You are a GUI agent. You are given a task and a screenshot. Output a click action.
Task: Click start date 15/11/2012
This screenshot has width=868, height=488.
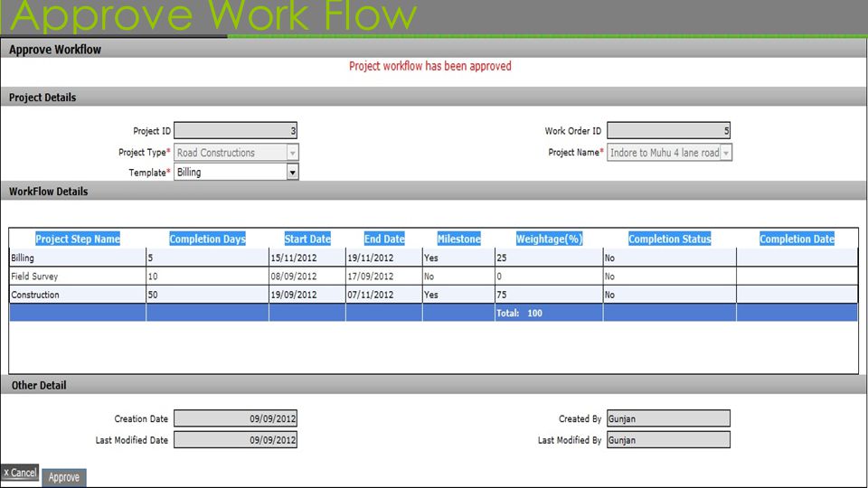293,258
